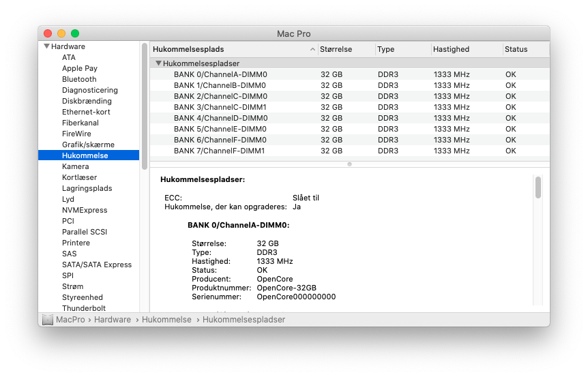
Task: Minimize the Mac Pro window
Action: pos(61,33)
